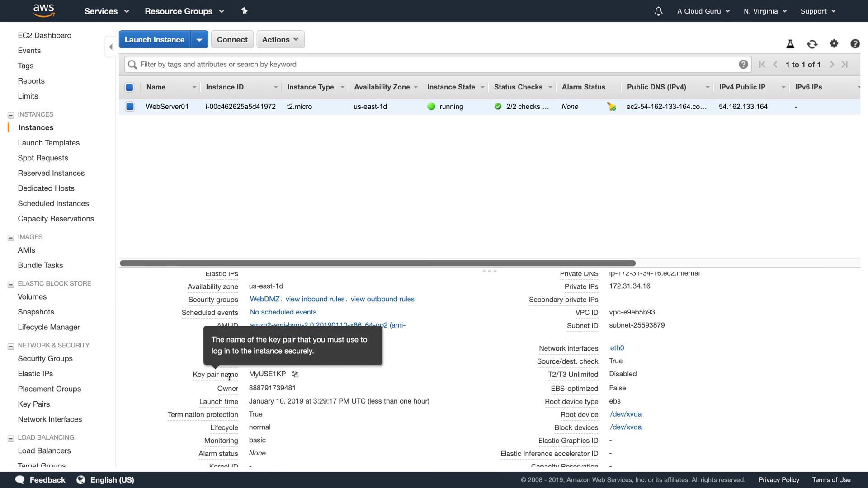Open the help question mark icon
The height and width of the screenshot is (488, 868).
(855, 44)
